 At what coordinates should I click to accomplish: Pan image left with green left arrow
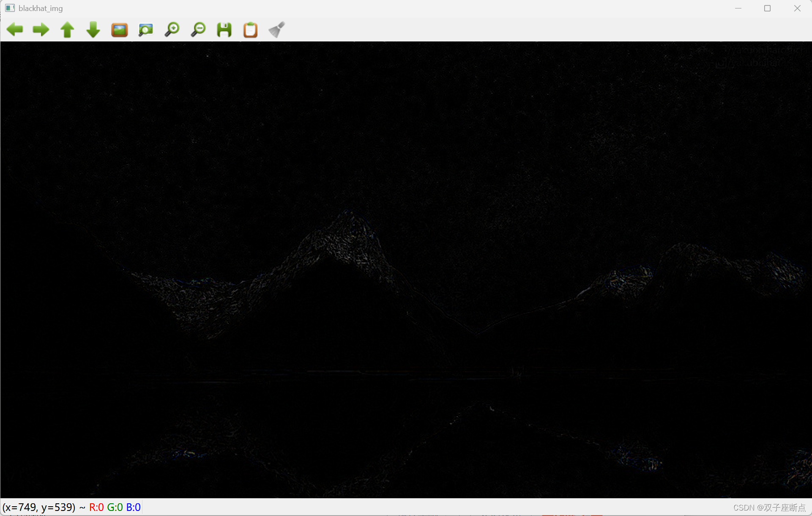(15, 30)
